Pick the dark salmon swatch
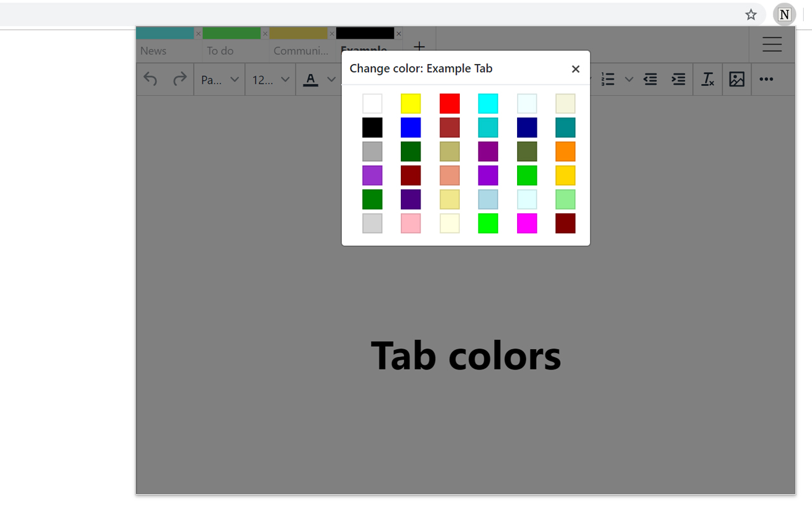The image size is (812, 508). [x=450, y=175]
